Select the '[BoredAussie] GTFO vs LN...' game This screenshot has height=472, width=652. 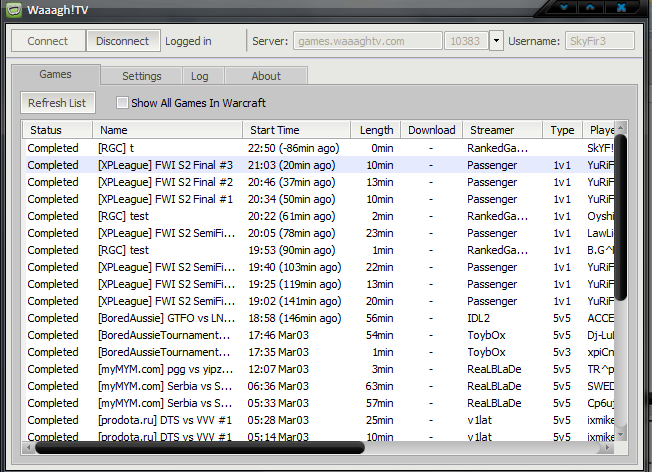point(319,318)
